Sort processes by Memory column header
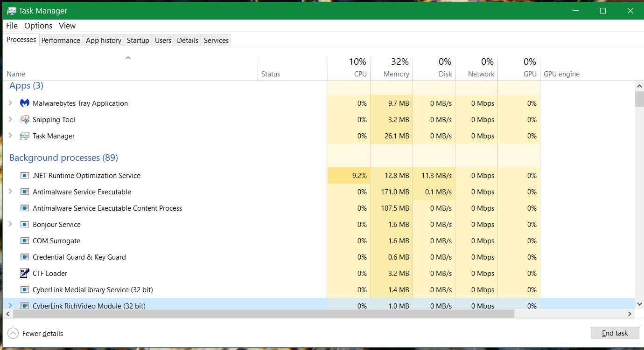 tap(396, 74)
